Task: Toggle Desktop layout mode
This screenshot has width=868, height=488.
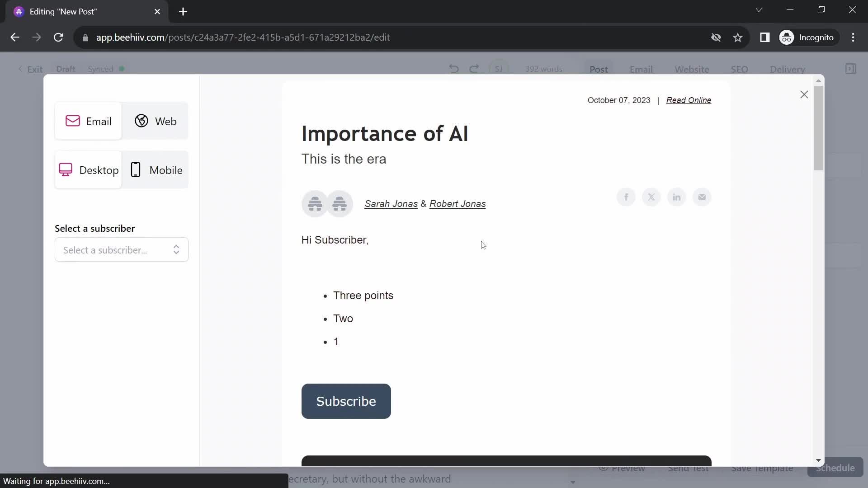Action: (x=89, y=170)
